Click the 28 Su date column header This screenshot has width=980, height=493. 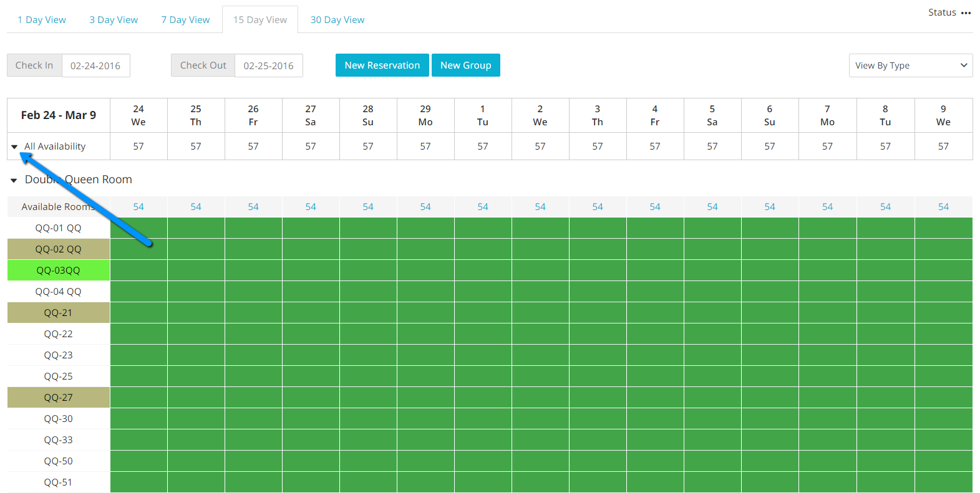(x=368, y=115)
